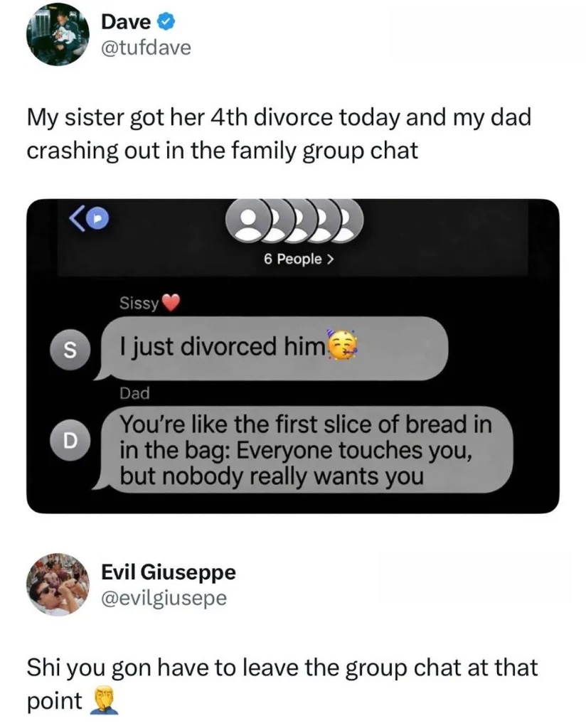Click the gray D contact avatar
This screenshot has width=586, height=728.
[70, 440]
